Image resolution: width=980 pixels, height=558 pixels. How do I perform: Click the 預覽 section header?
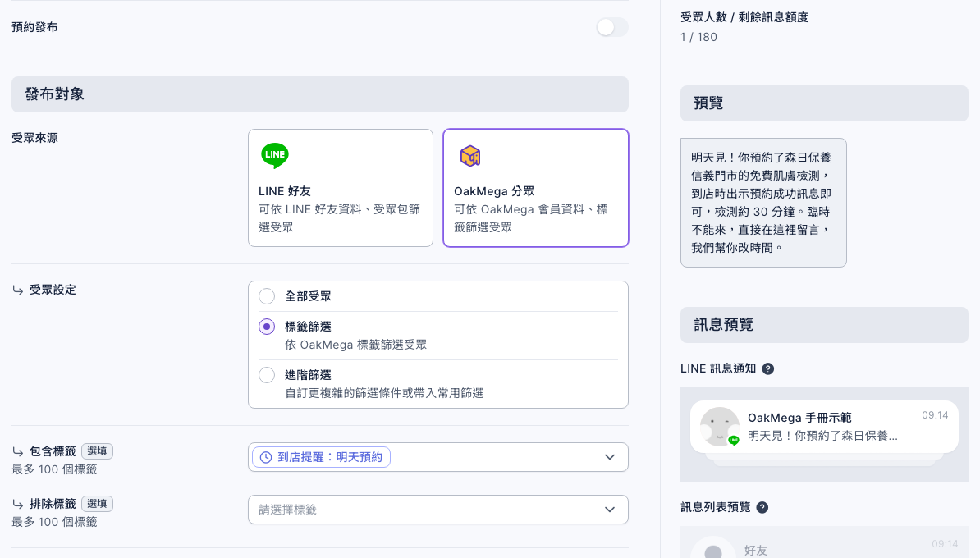pos(824,103)
